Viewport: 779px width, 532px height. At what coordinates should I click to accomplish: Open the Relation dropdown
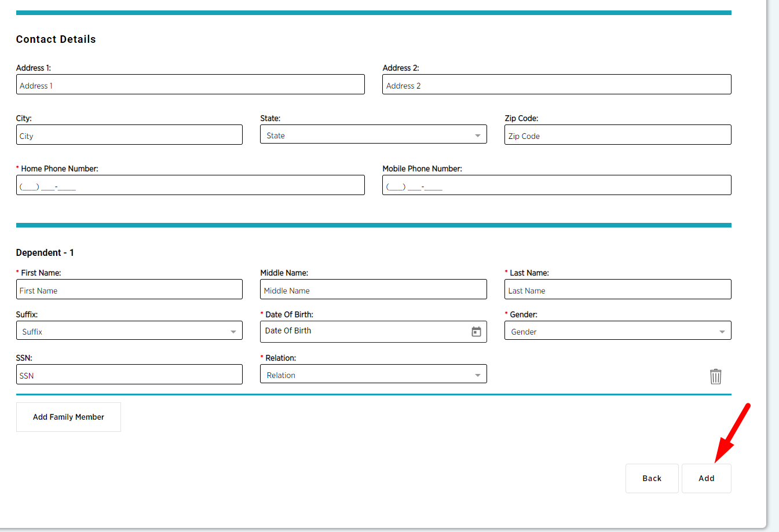click(x=373, y=375)
